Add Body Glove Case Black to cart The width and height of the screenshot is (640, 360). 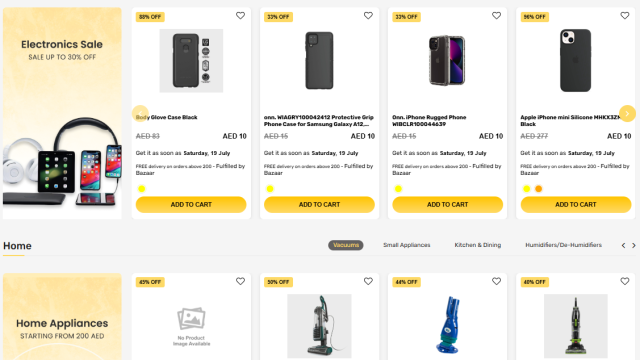pyautogui.click(x=191, y=204)
